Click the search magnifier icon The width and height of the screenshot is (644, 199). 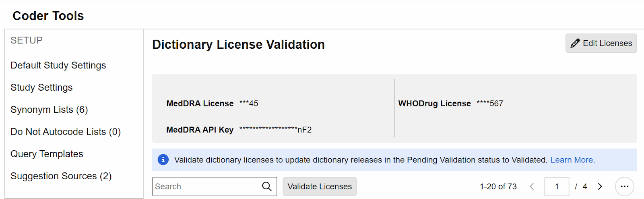266,186
